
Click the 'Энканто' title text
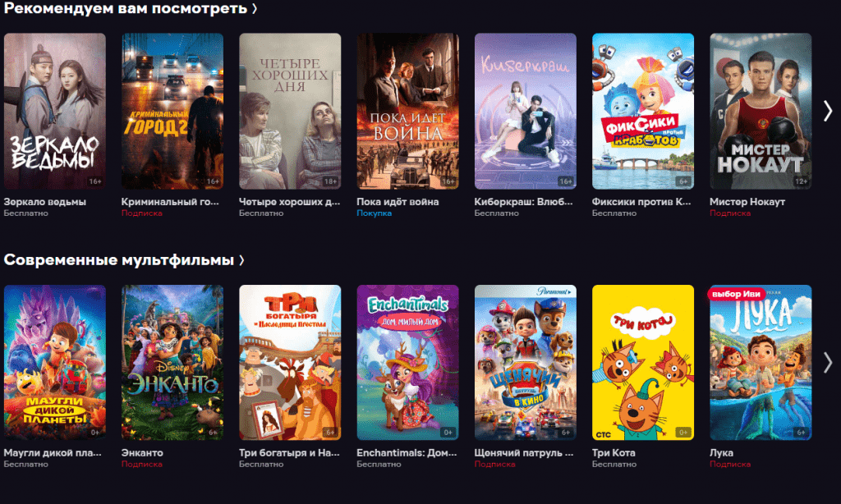(x=142, y=453)
